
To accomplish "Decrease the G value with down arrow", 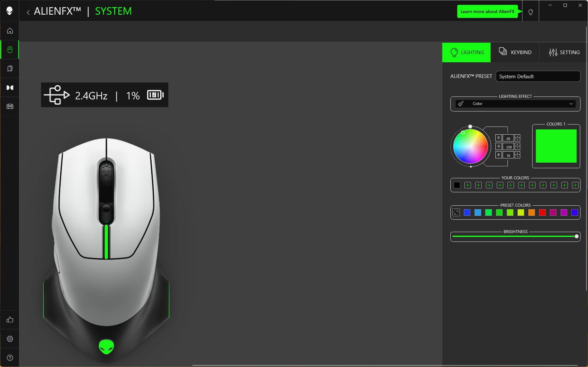I will coord(517,148).
